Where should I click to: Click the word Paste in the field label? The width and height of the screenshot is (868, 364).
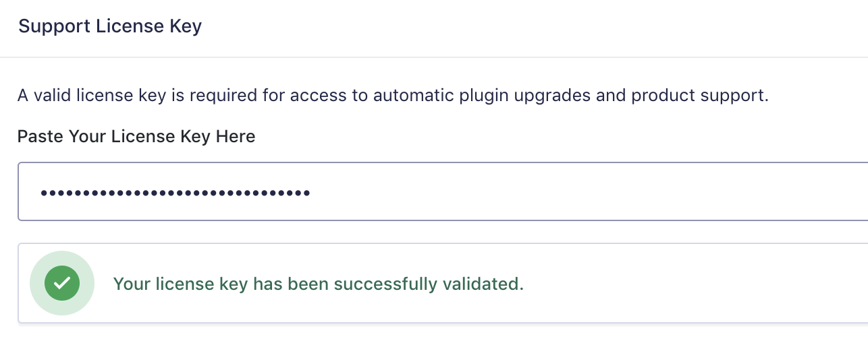(40, 137)
